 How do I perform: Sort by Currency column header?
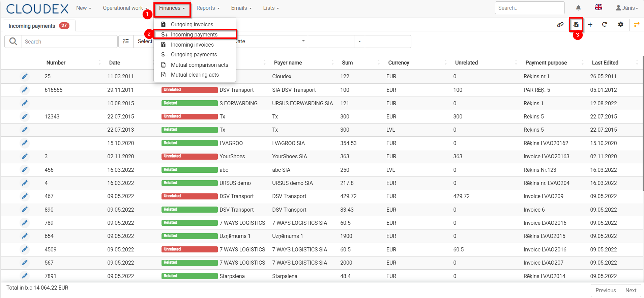coord(399,63)
